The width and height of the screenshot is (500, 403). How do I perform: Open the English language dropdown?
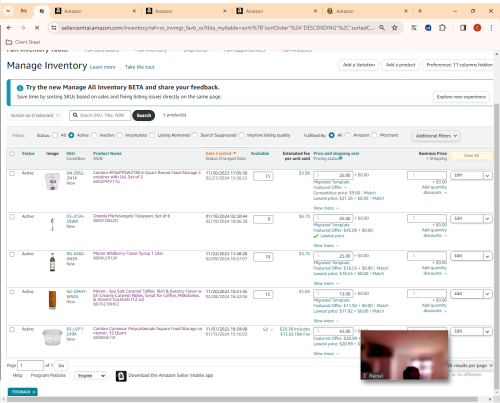pyautogui.click(x=90, y=376)
